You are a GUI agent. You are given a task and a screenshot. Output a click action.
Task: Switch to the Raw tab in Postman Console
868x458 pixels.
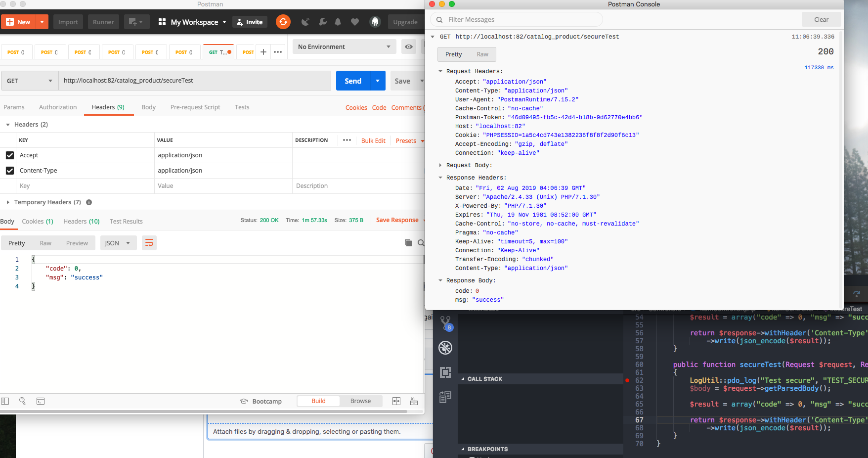tap(482, 54)
